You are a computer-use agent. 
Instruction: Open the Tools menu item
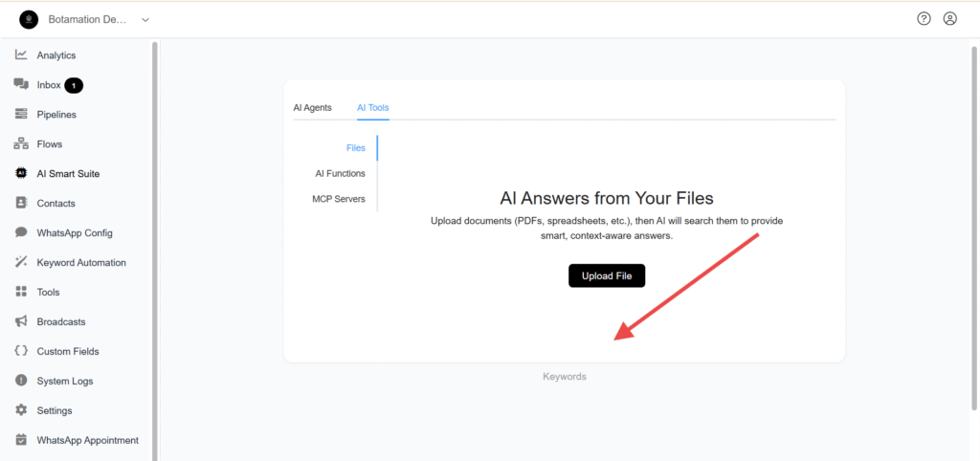click(48, 292)
